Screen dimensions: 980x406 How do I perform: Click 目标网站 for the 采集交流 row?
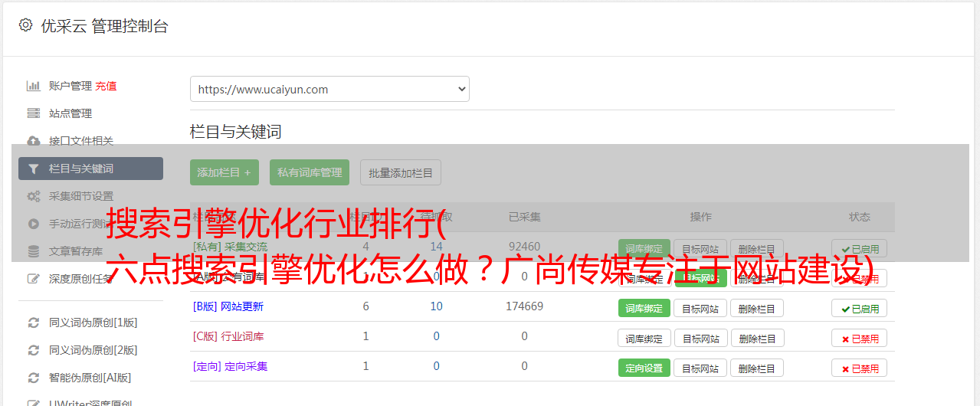pyautogui.click(x=700, y=249)
